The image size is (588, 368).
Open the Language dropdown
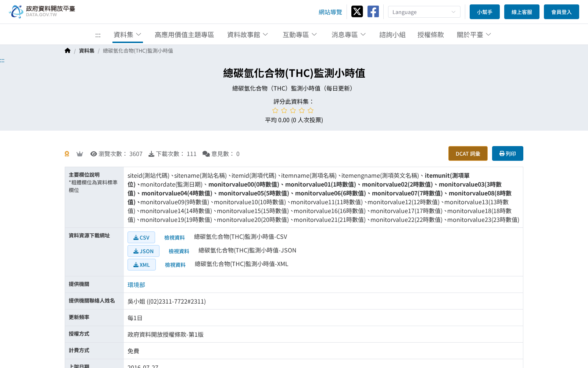coord(424,12)
